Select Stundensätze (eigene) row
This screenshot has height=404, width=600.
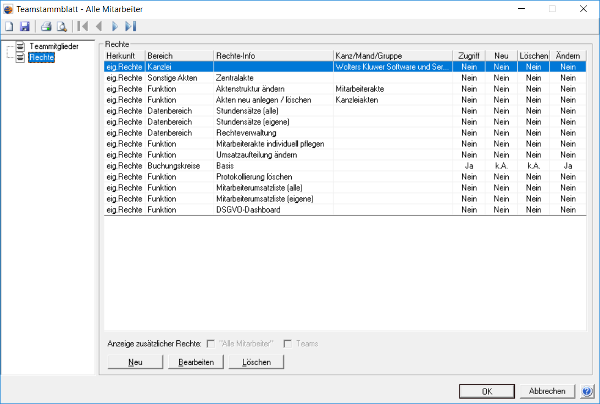(x=345, y=122)
